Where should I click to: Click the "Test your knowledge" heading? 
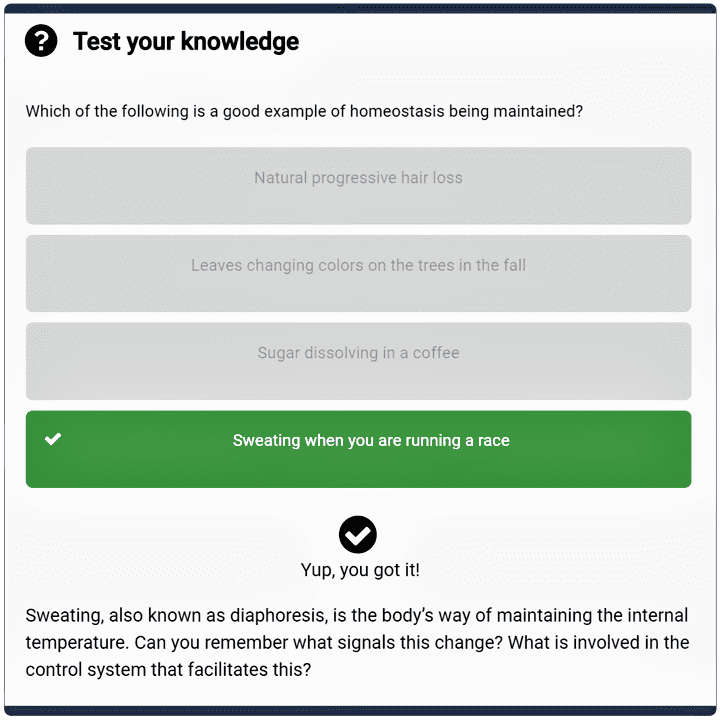[186, 41]
